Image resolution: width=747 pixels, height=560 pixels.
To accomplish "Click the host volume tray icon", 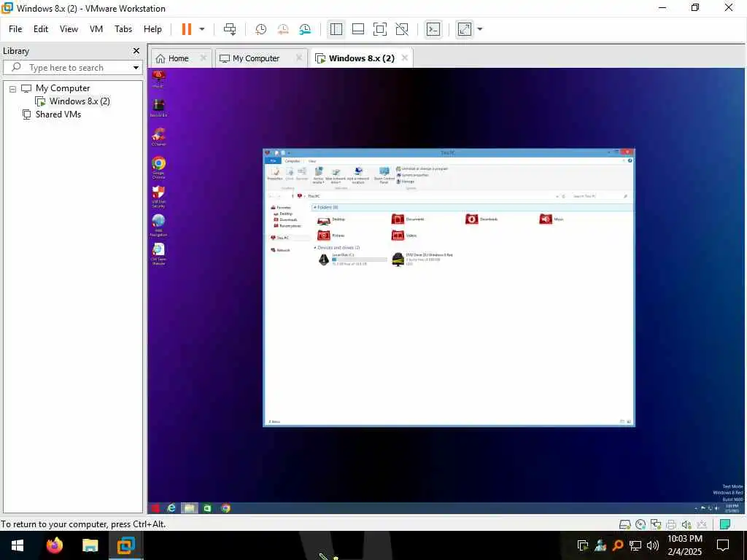I will pyautogui.click(x=653, y=545).
